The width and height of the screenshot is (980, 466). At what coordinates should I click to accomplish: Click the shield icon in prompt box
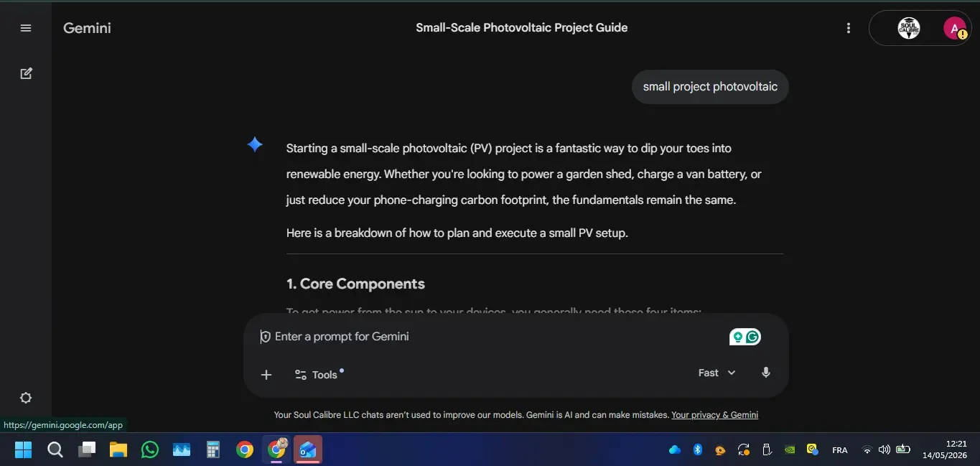(x=265, y=337)
